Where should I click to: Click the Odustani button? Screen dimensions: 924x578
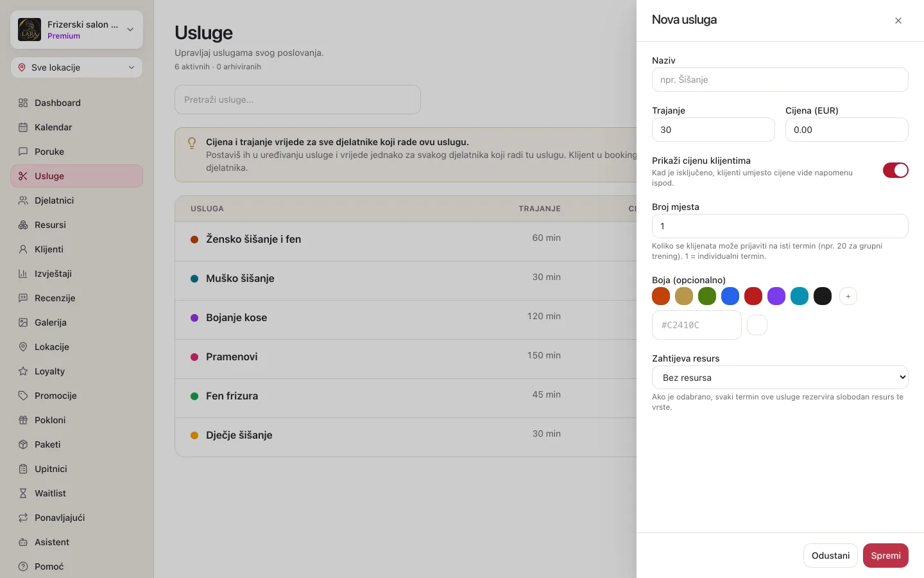[830, 556]
